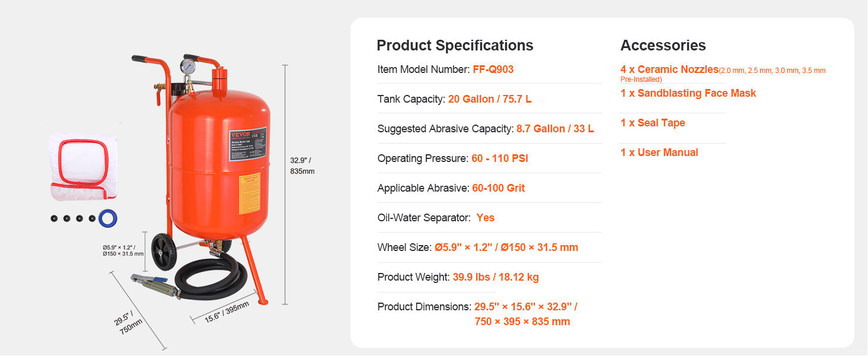The height and width of the screenshot is (356, 868).
Task: Click the Accessories heading
Action: pos(663,46)
